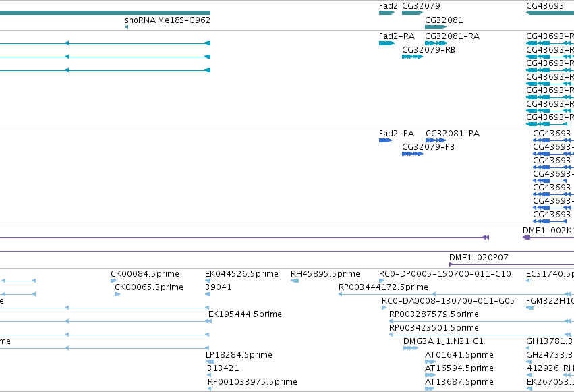This screenshot has height=392, width=574.
Task: Select the RP003444172.5prime label
Action: pos(383,287)
